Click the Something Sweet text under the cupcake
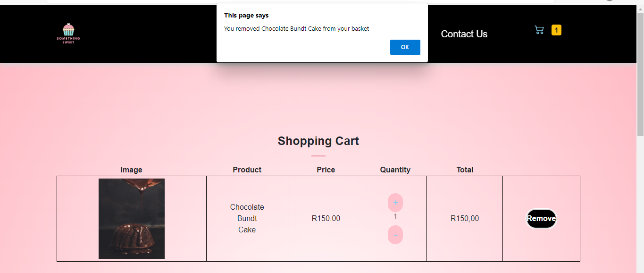 68,41
